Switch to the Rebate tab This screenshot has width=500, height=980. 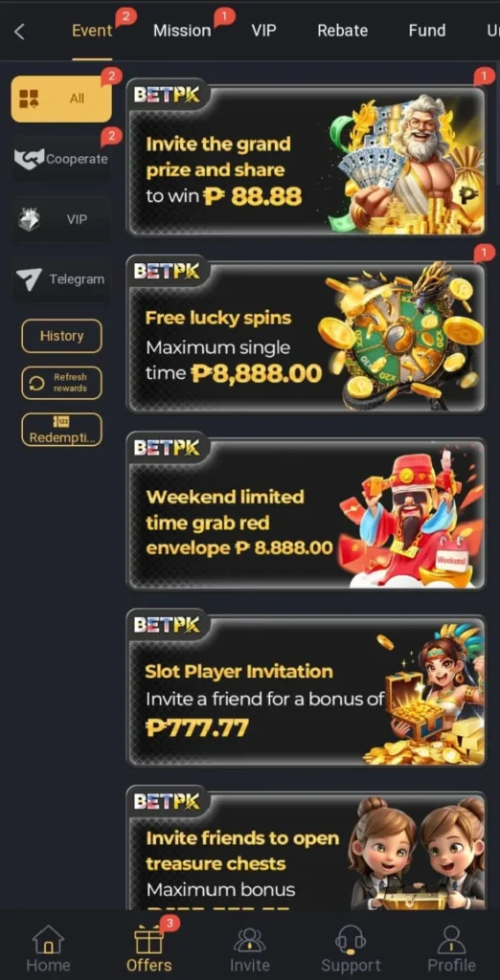click(342, 31)
